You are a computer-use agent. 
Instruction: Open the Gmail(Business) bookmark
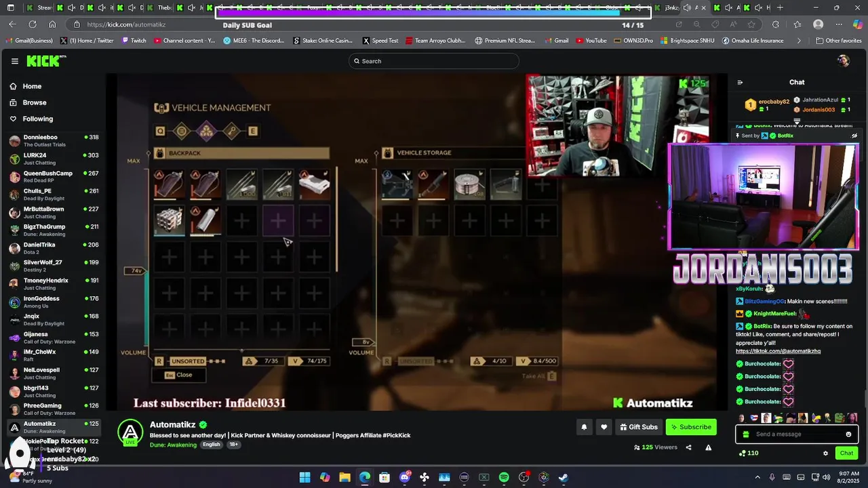29,41
